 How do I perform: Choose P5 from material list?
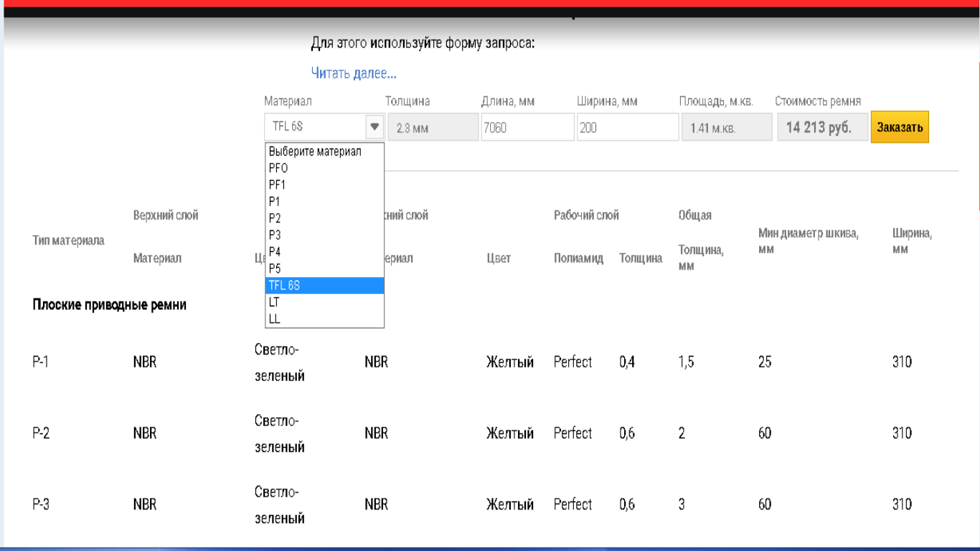coord(324,268)
